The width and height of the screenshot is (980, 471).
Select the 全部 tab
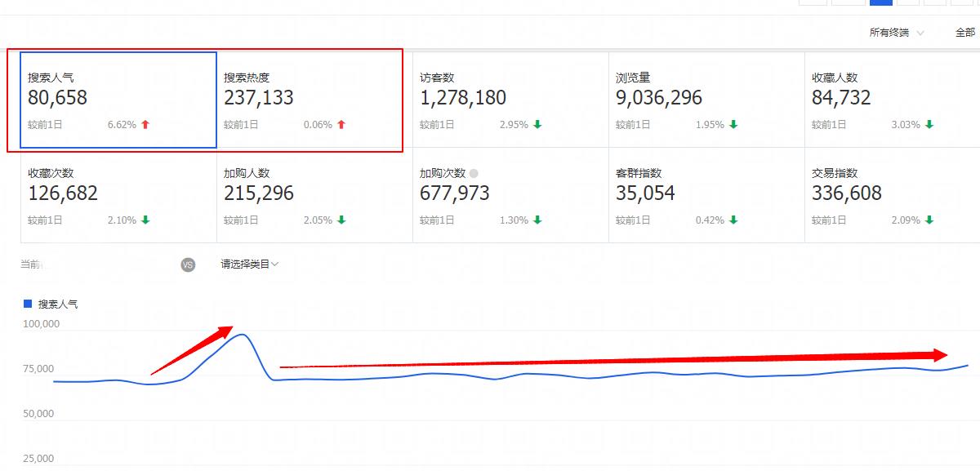pyautogui.click(x=964, y=33)
